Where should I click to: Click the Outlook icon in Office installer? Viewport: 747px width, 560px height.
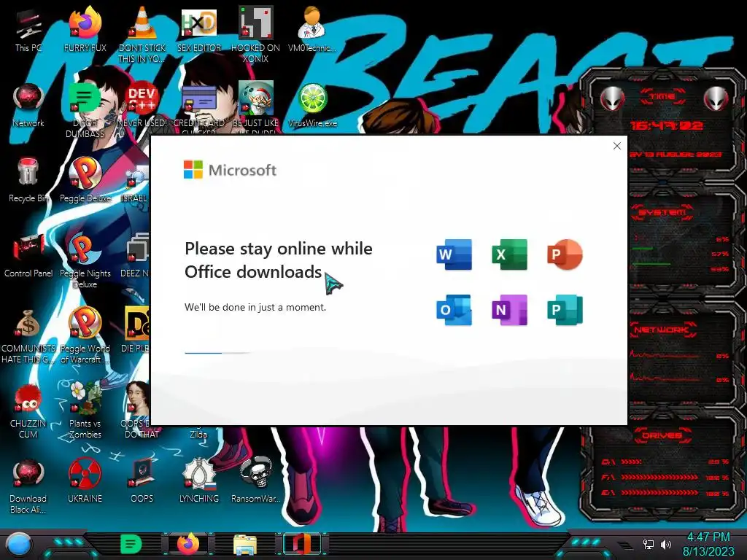click(454, 310)
